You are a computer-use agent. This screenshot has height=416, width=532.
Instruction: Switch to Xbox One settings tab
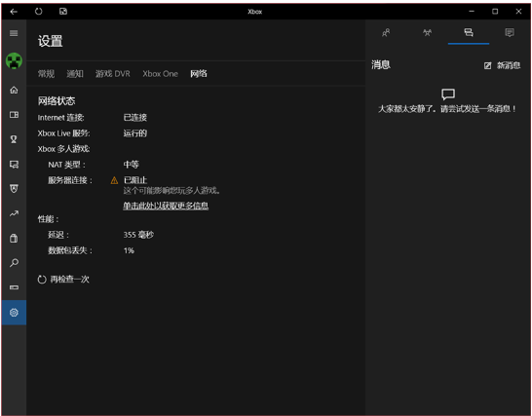pos(160,74)
